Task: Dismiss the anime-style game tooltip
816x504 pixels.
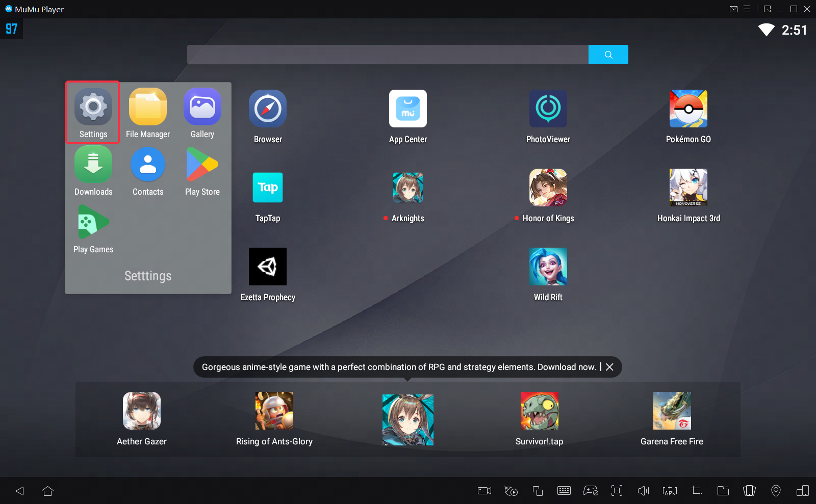Action: point(609,367)
